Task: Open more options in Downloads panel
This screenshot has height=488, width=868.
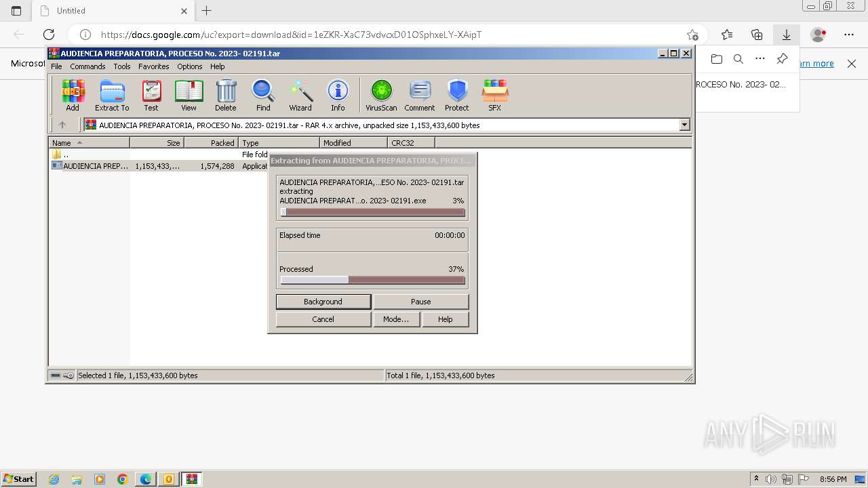Action: (760, 59)
